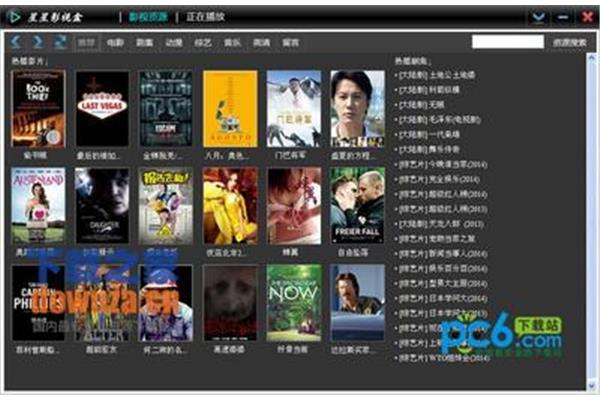
Task: Minimize the player window
Action: pyautogui.click(x=563, y=17)
